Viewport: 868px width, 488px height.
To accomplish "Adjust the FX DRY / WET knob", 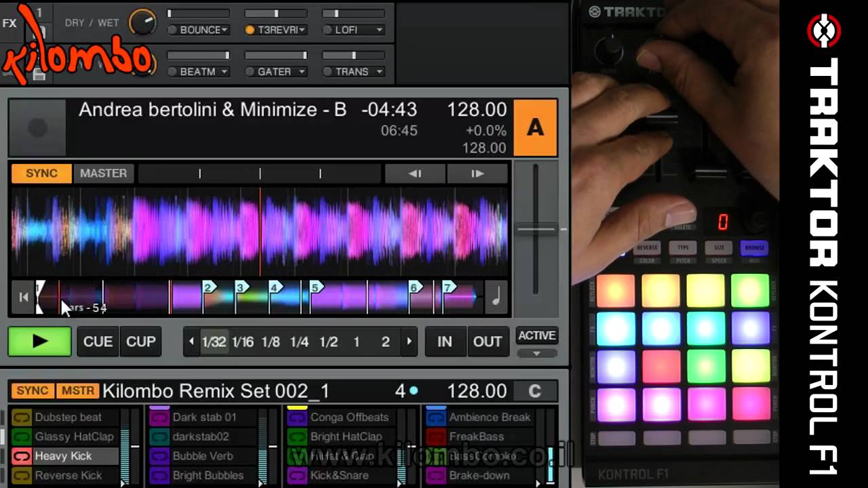I will [142, 22].
